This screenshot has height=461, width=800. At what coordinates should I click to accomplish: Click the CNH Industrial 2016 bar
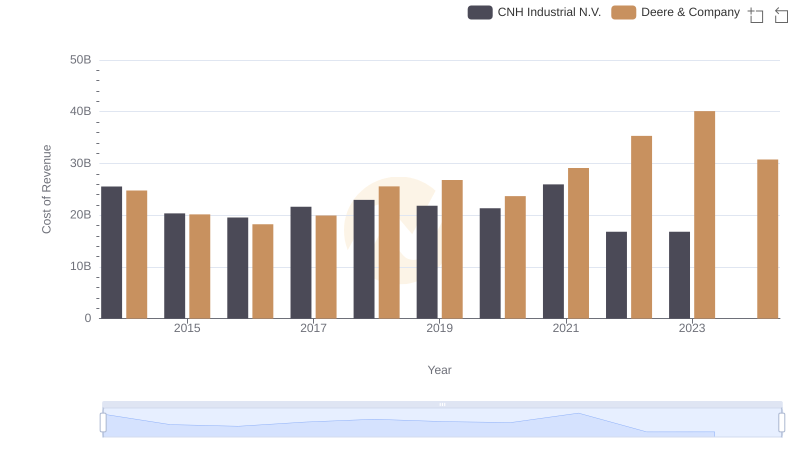click(238, 268)
